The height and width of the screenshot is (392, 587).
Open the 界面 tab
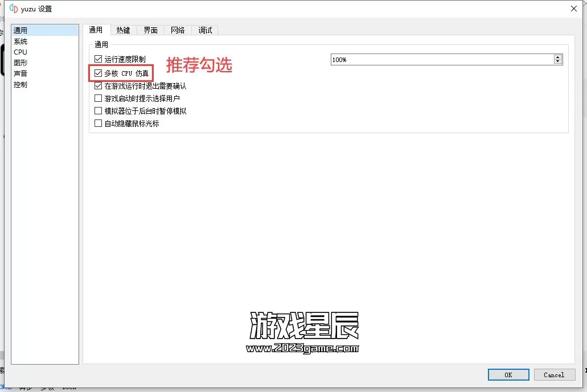point(150,30)
